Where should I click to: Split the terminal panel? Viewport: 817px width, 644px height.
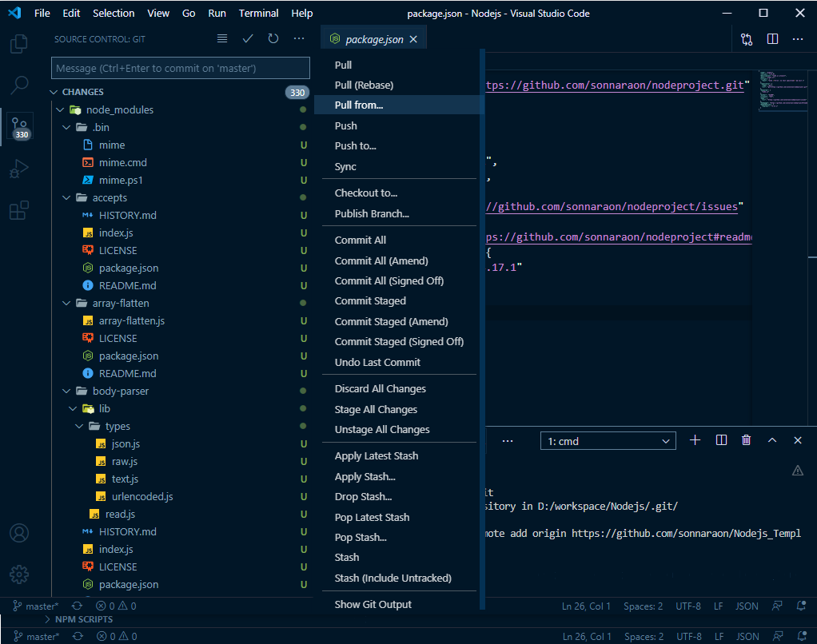pyautogui.click(x=721, y=440)
